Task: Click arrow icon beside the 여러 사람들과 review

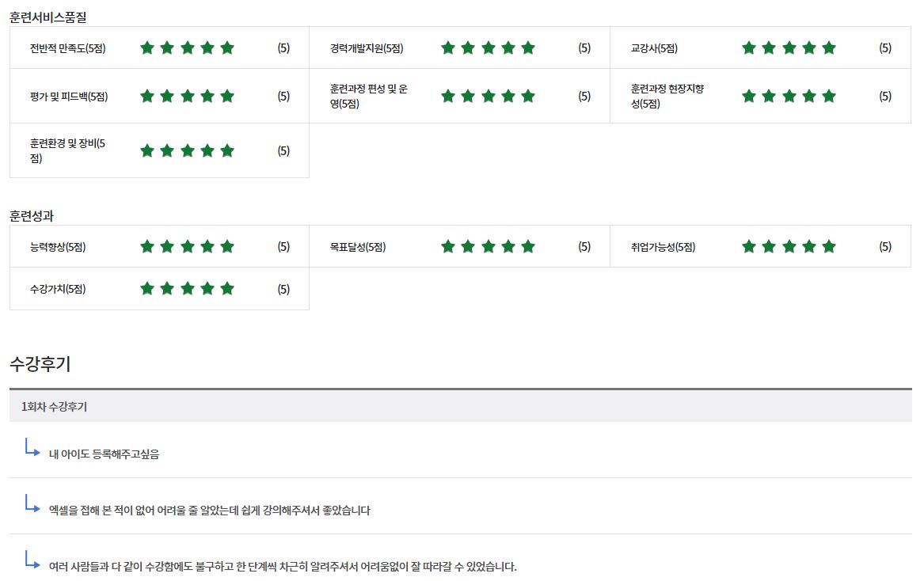Action: point(32,560)
